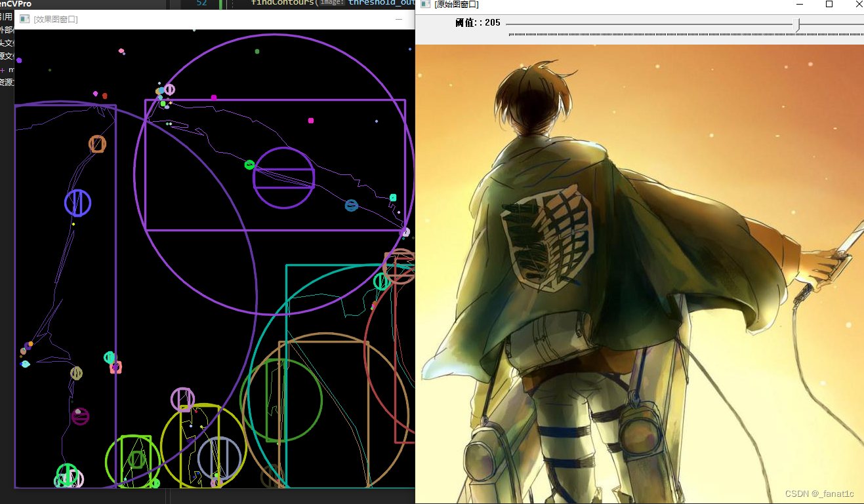The image size is (864, 504).
Task: Click the image: parameter hint in editor
Action: tap(332, 3)
